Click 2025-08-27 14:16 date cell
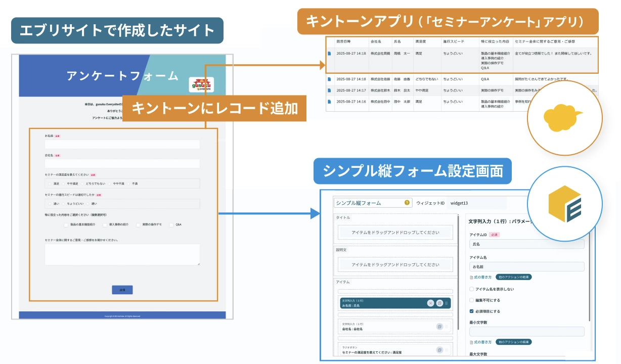 351,102
